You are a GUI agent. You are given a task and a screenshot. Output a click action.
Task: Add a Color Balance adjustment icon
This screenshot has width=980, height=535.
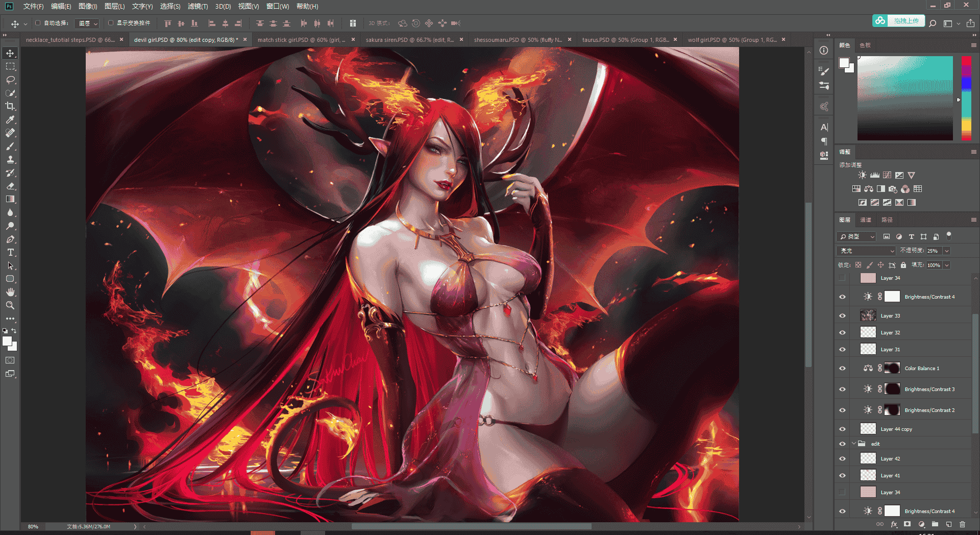[869, 189]
